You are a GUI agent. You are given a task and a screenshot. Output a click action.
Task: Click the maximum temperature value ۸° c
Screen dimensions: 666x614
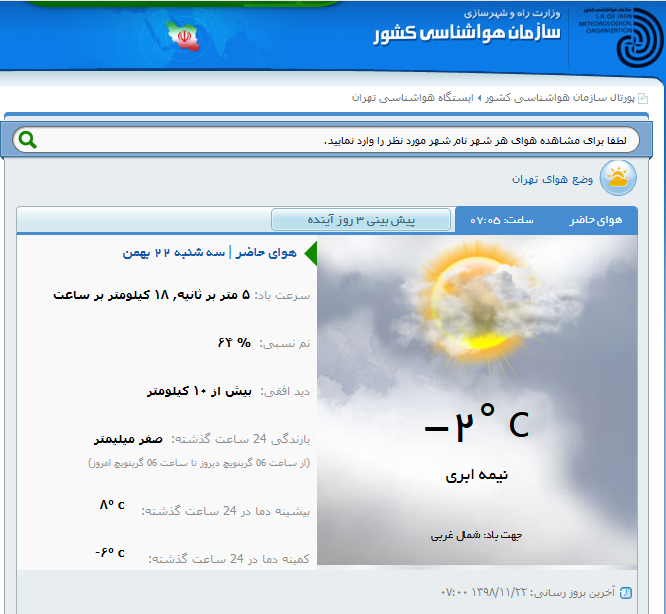(x=112, y=504)
